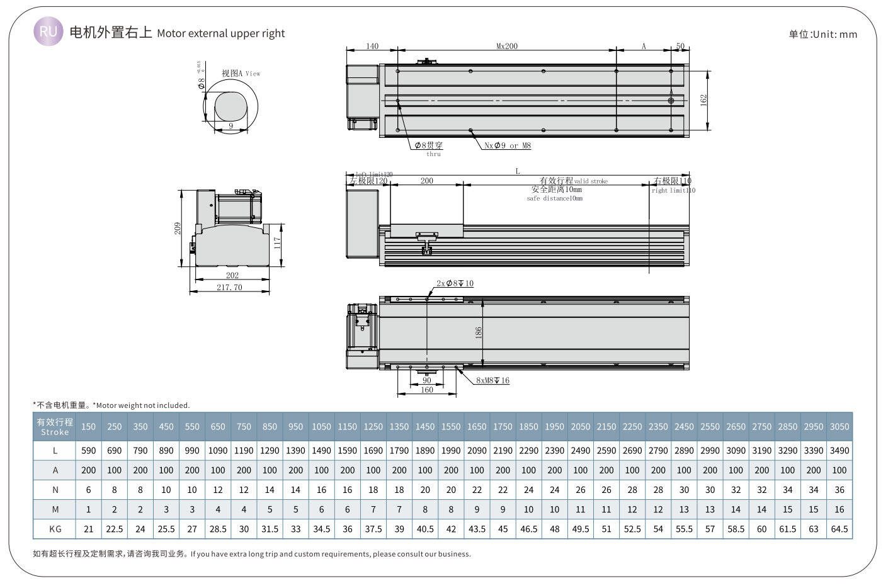Click the '有效行程 valid stroke' annotation
The height and width of the screenshot is (588, 888).
click(x=573, y=181)
